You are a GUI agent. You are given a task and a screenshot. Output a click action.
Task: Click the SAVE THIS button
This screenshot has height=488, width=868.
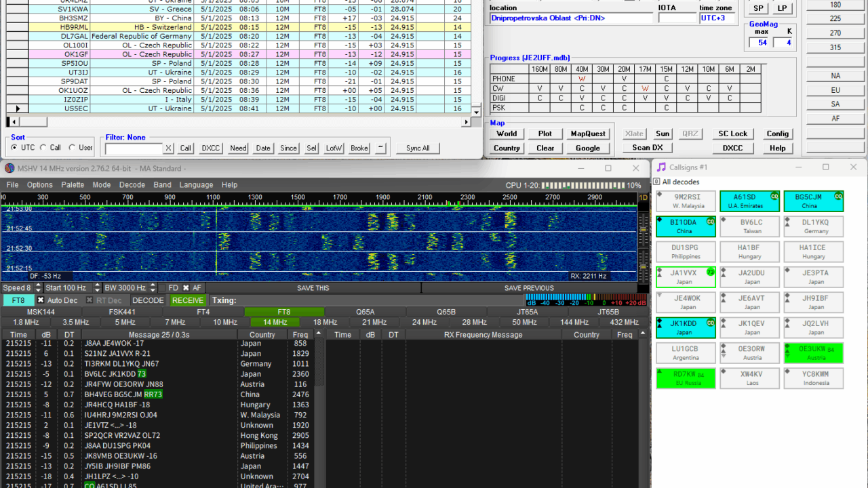313,288
